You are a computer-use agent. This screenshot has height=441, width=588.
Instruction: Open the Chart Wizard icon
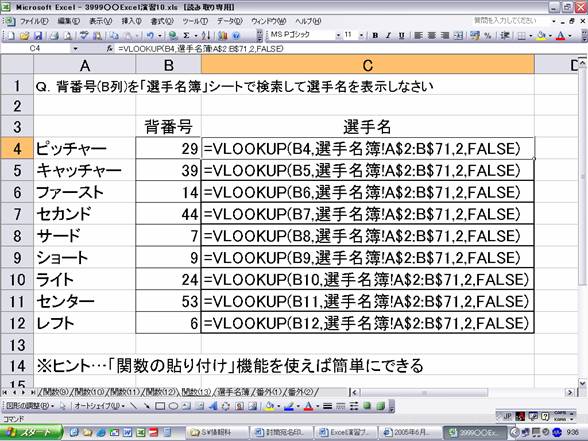223,36
